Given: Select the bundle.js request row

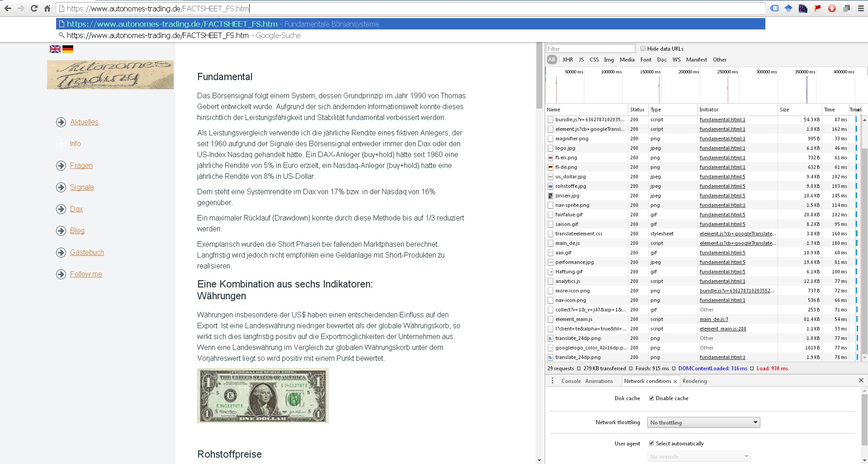Looking at the screenshot, I should click(702, 120).
